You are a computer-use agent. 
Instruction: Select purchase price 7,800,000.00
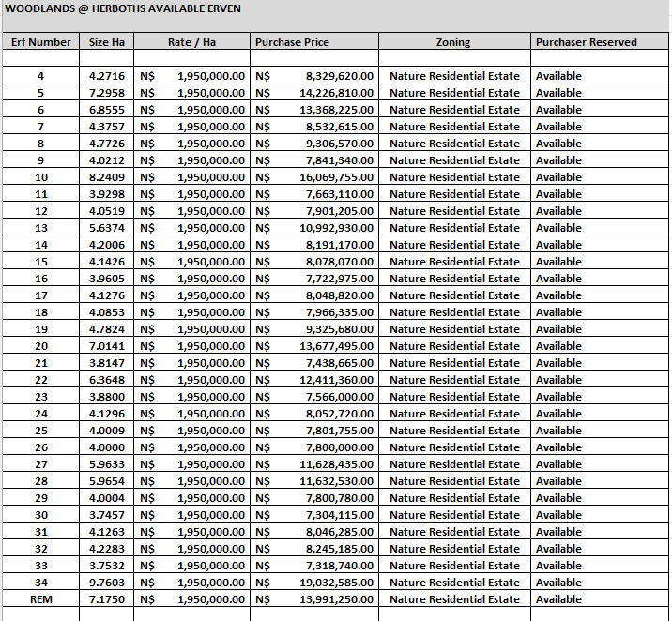339,447
